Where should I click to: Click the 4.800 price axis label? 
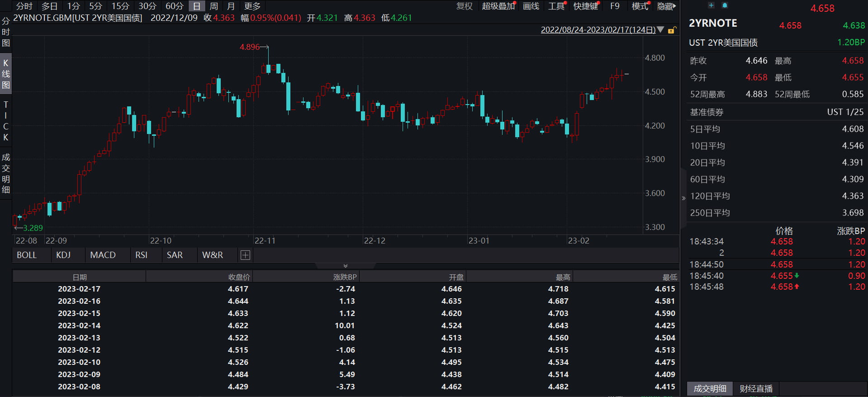pos(655,58)
